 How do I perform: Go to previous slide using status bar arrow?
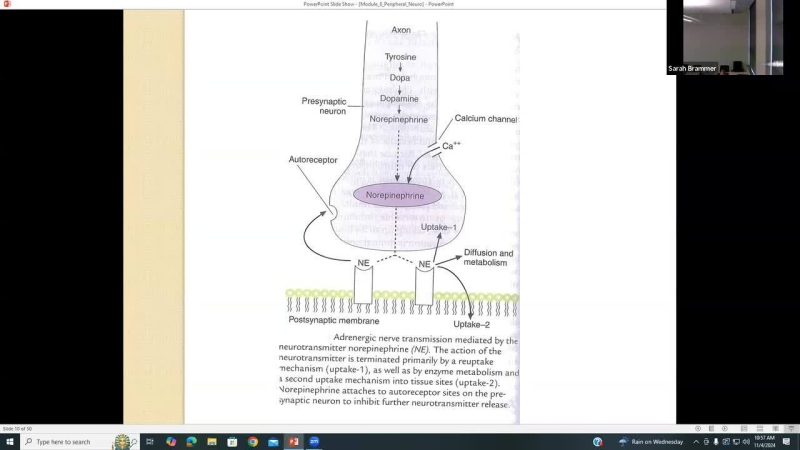[698, 428]
